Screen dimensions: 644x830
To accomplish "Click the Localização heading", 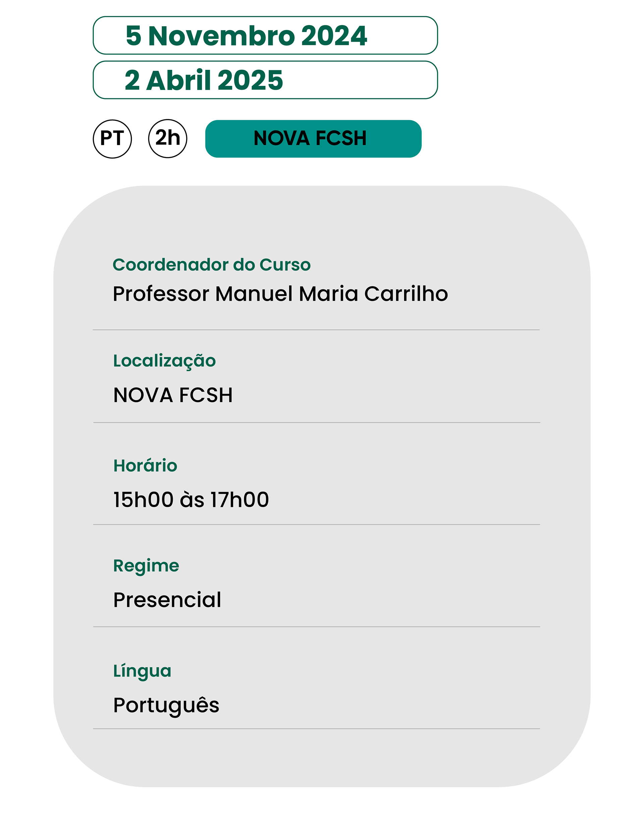I will click(x=164, y=361).
